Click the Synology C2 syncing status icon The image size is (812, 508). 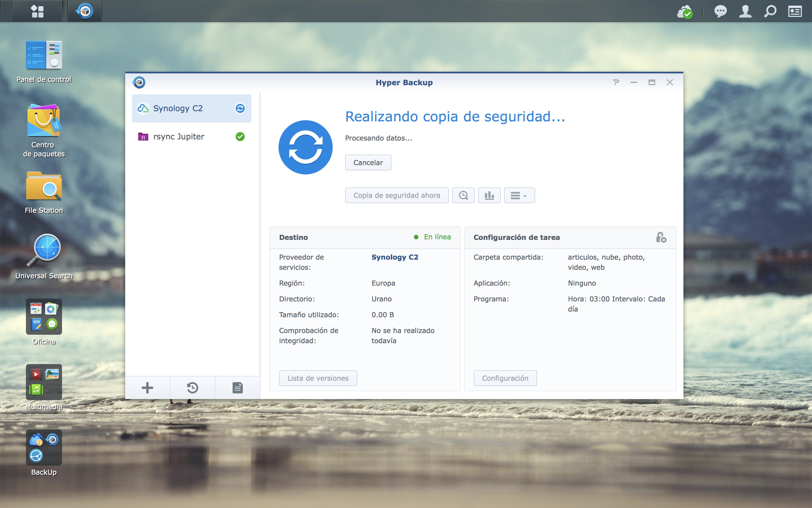click(x=240, y=108)
